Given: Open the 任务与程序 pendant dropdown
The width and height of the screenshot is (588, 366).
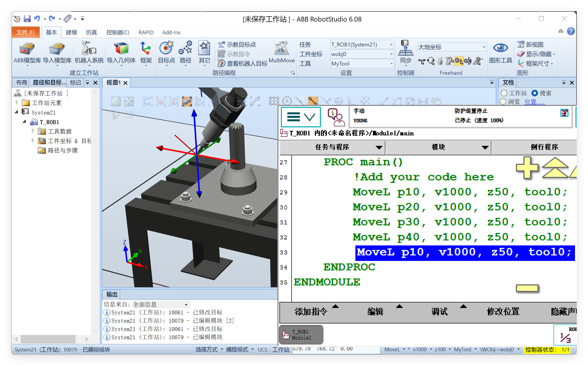Looking at the screenshot, I should click(332, 147).
